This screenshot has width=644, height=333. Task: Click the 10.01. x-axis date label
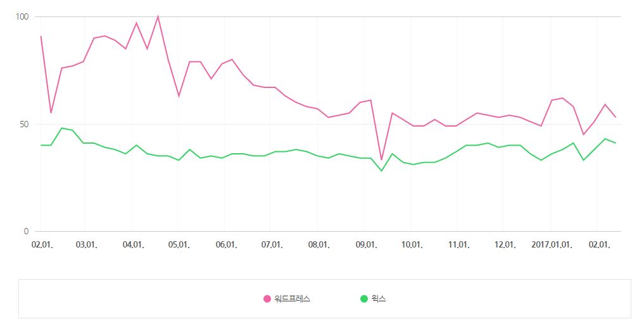(413, 245)
